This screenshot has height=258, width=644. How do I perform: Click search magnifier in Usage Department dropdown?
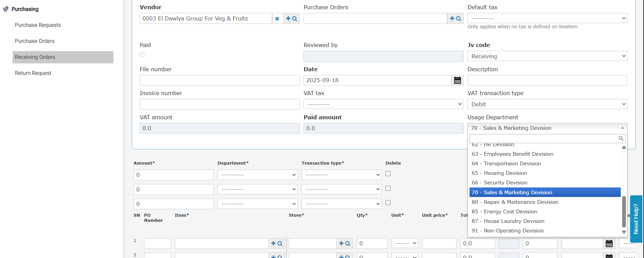tap(621, 138)
